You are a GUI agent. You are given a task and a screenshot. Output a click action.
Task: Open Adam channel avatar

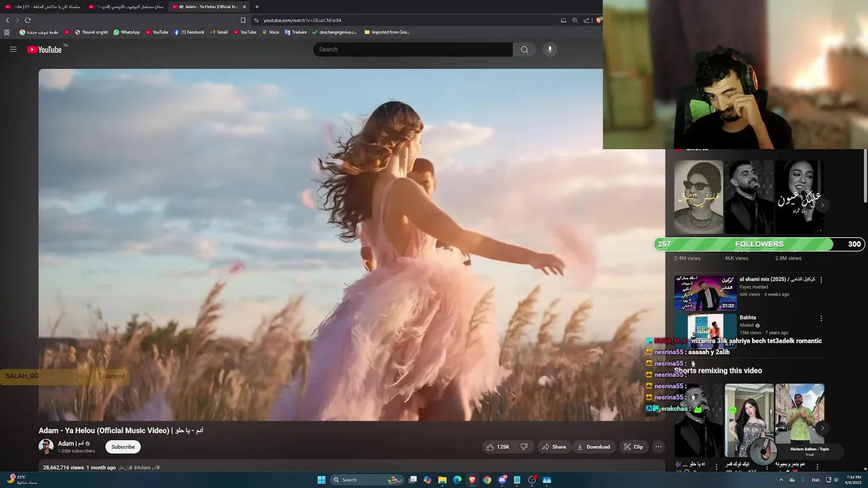[x=45, y=447]
